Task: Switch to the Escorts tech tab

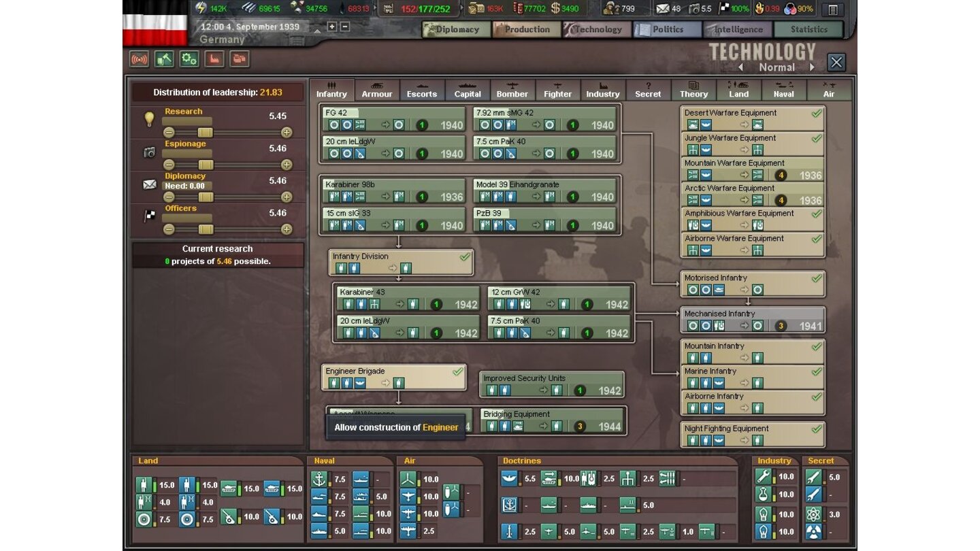Action: pyautogui.click(x=422, y=90)
